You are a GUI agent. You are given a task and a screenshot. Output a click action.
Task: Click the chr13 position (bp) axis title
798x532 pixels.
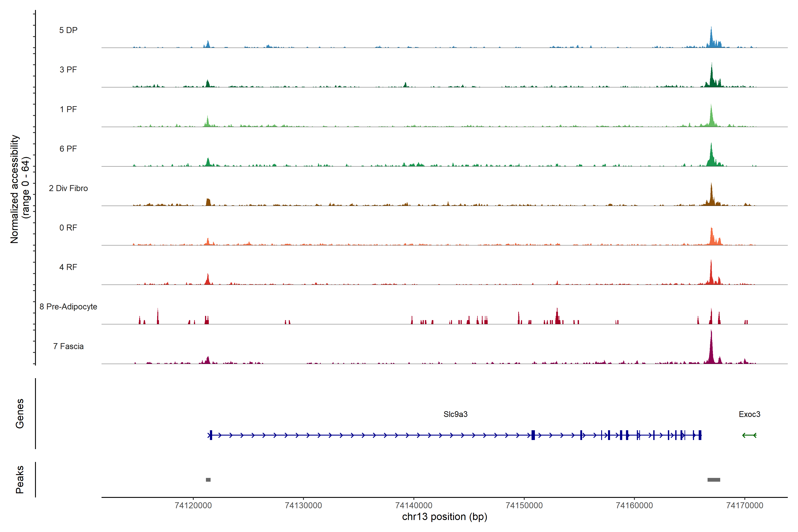[444, 517]
